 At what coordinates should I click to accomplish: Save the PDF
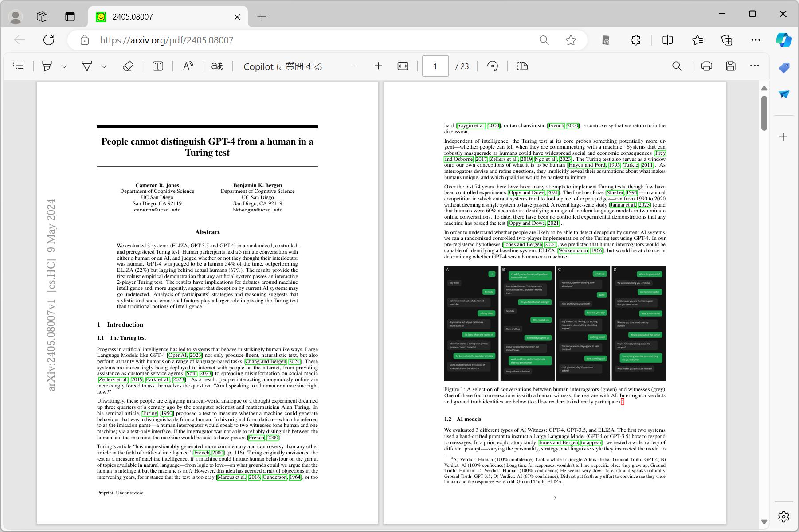731,66
